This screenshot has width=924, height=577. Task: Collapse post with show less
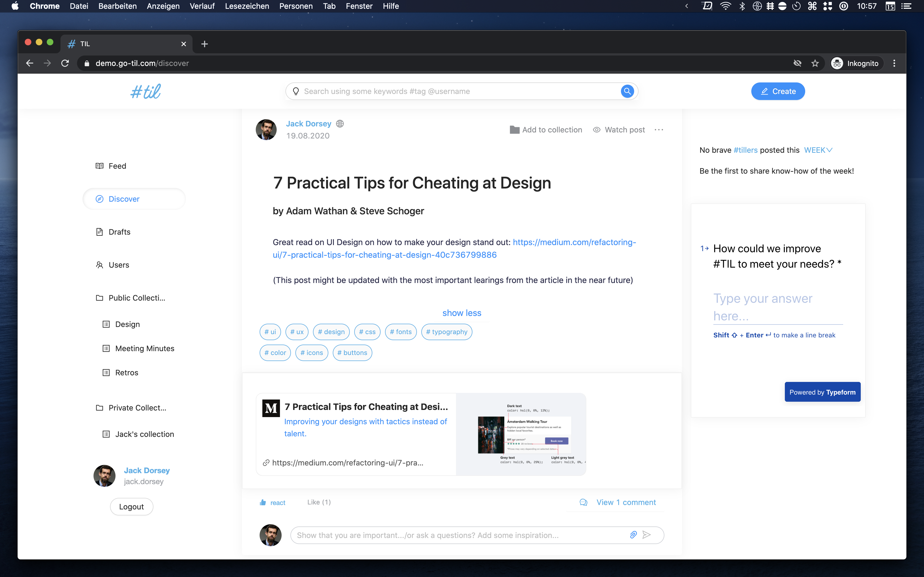[x=462, y=313]
